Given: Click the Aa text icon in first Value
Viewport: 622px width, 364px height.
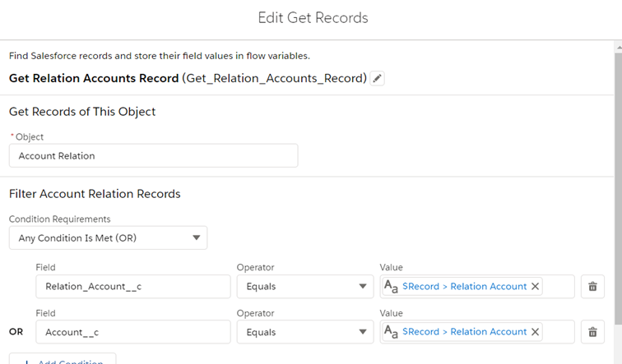Looking at the screenshot, I should [392, 287].
